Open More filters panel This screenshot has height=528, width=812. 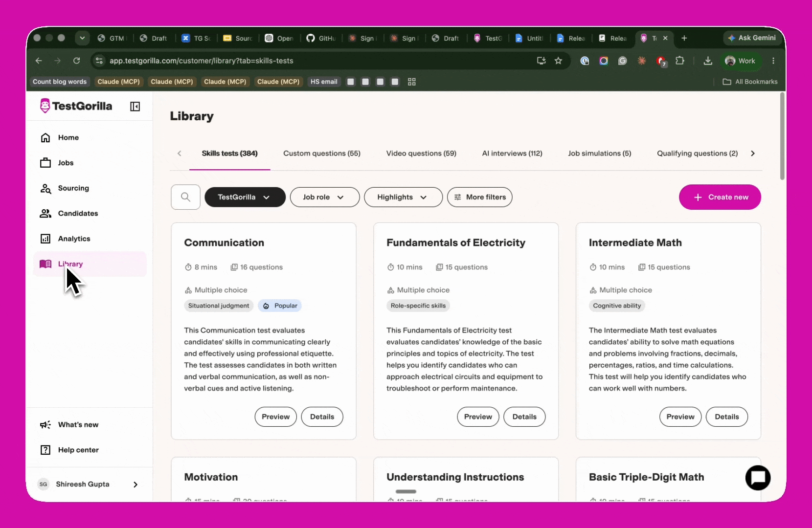[x=479, y=197]
